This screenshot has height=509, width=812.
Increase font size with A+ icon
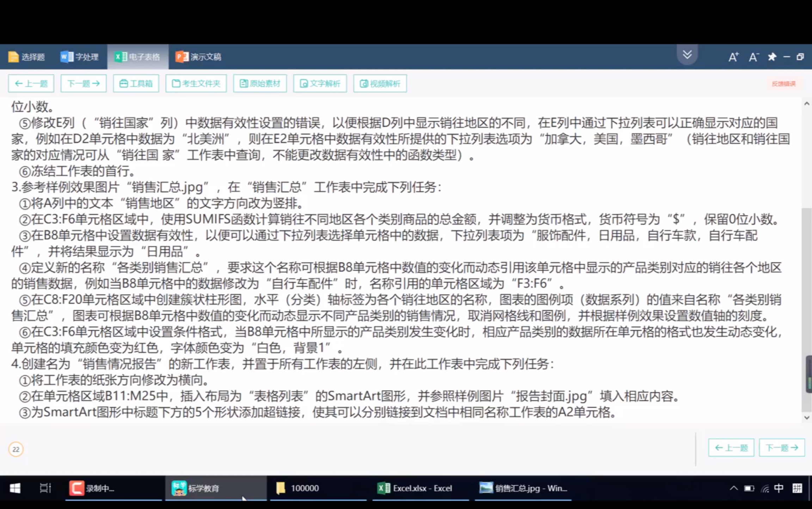tap(734, 57)
